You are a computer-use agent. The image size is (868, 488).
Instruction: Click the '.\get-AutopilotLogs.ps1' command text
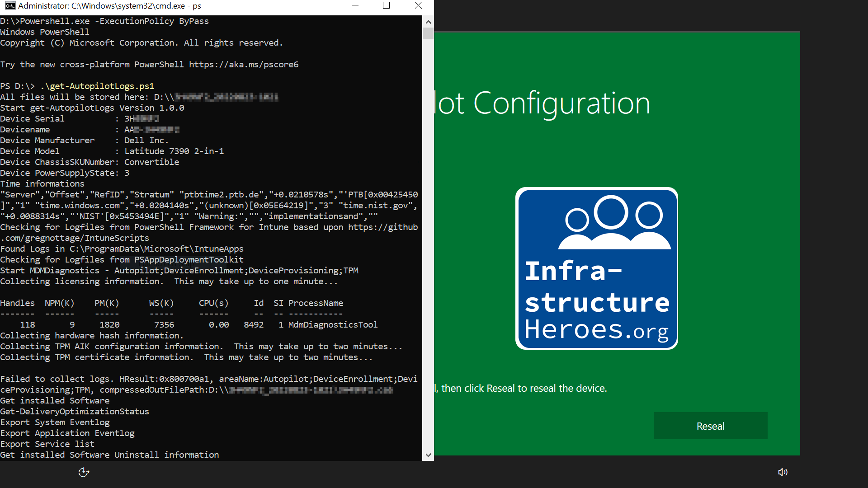click(x=97, y=86)
